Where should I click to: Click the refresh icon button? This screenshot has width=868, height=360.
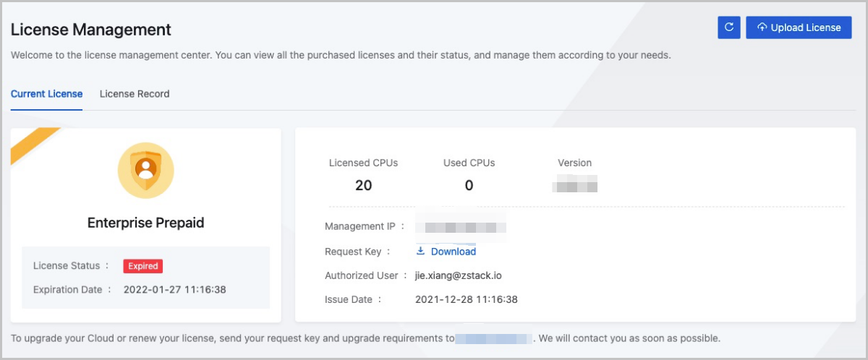pyautogui.click(x=728, y=27)
